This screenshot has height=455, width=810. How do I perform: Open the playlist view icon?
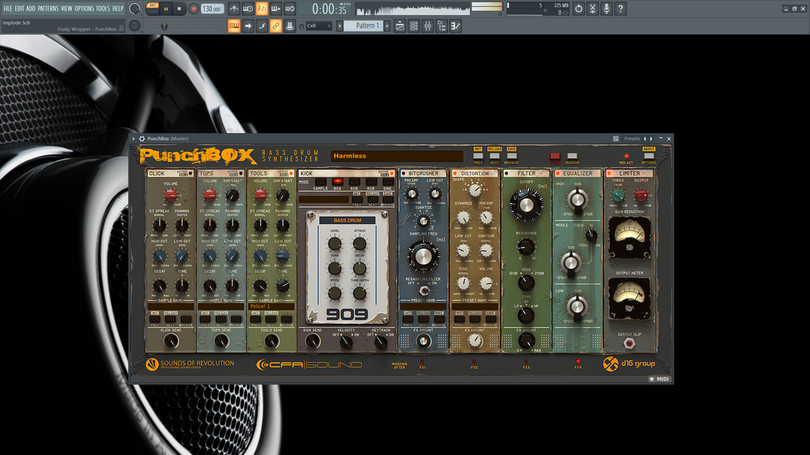(400, 26)
